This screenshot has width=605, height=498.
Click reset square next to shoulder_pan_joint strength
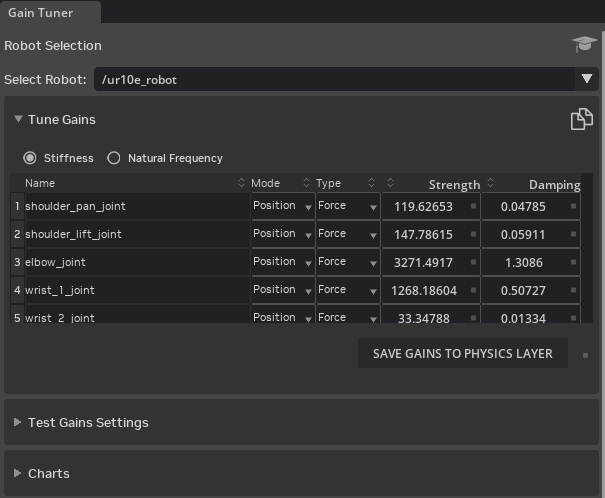pos(473,206)
